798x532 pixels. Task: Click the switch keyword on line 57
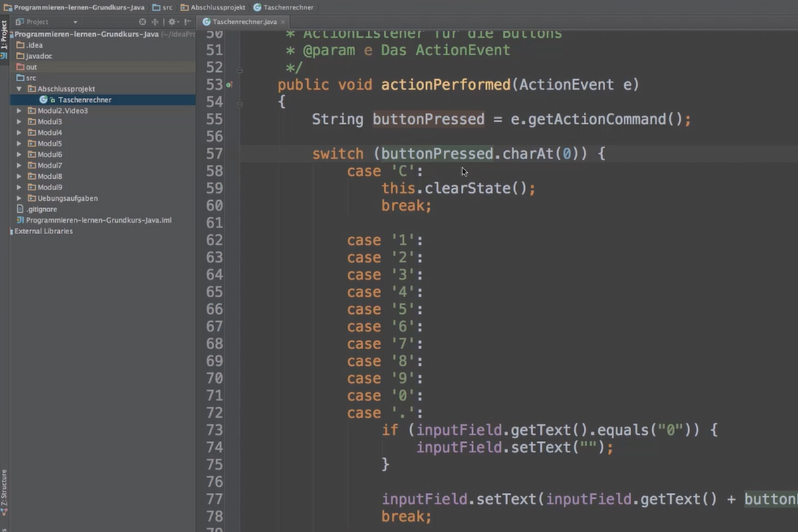coord(338,154)
